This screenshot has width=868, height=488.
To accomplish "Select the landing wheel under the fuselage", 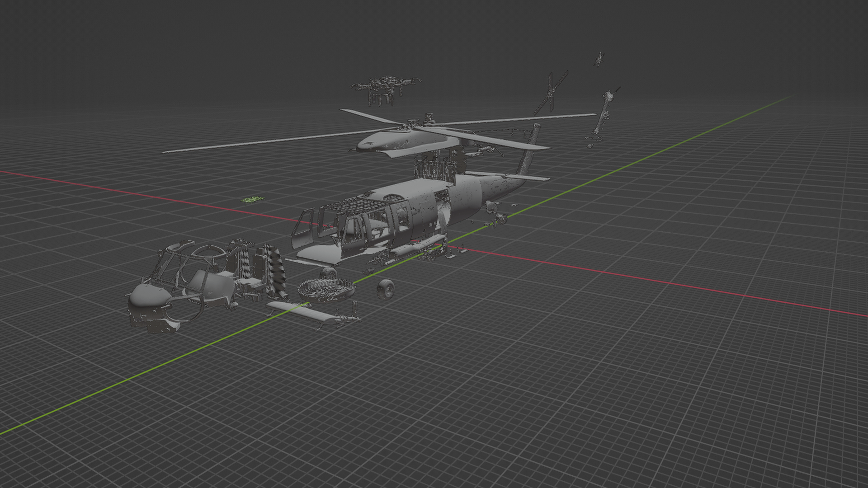I will [x=329, y=272].
